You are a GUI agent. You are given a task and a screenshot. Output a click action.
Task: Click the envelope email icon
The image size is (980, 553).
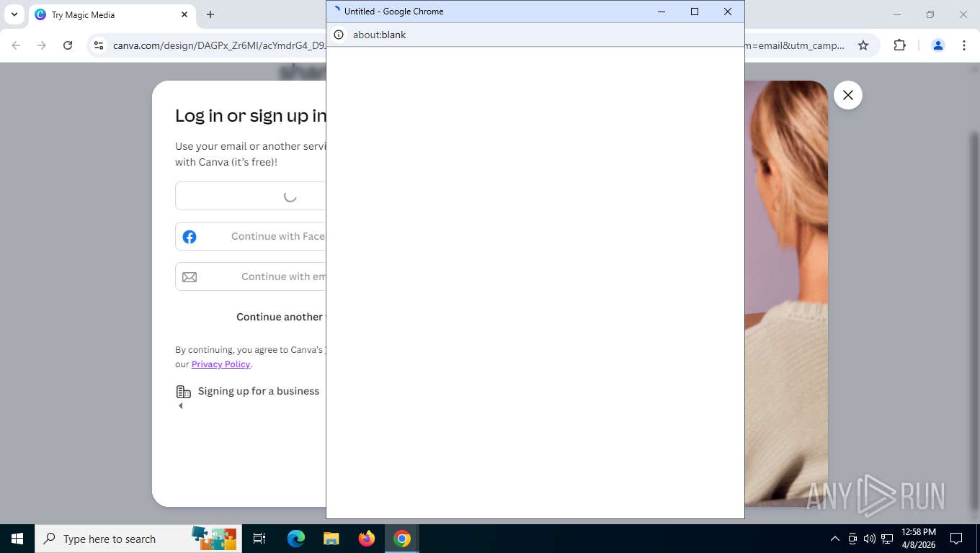click(190, 277)
